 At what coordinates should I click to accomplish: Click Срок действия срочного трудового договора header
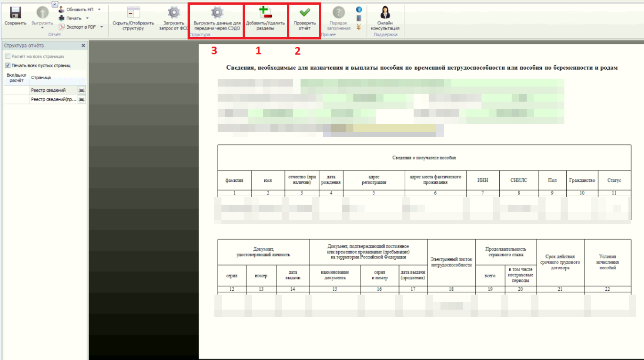click(x=560, y=262)
